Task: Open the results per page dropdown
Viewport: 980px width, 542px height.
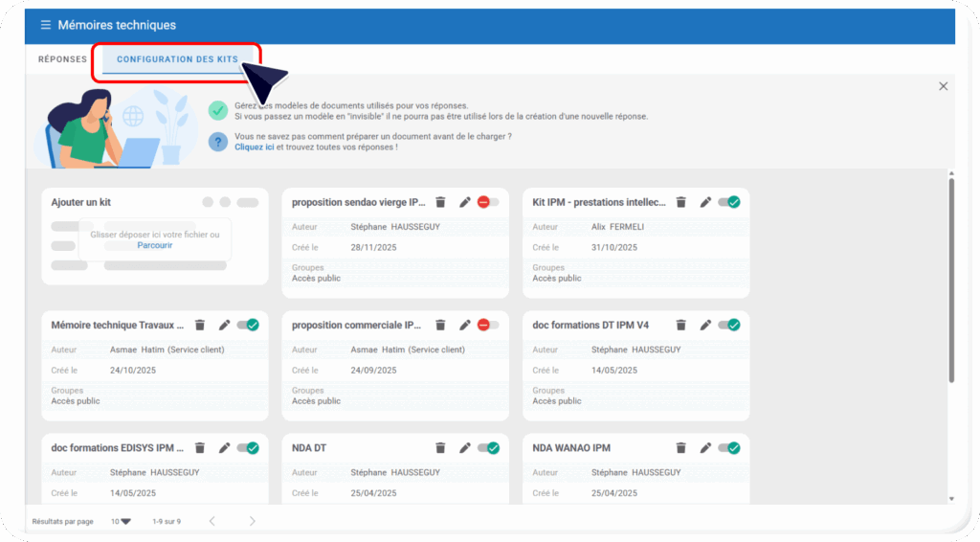Action: 121,522
